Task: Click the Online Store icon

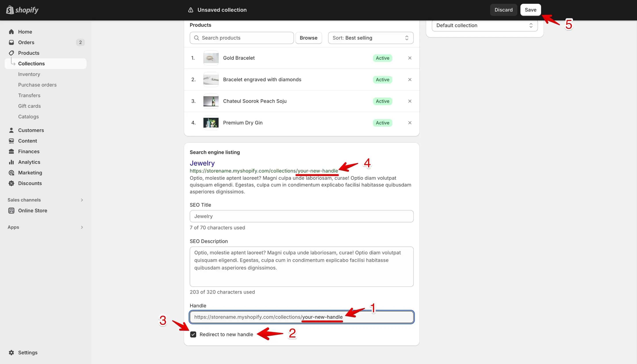Action: pyautogui.click(x=11, y=210)
